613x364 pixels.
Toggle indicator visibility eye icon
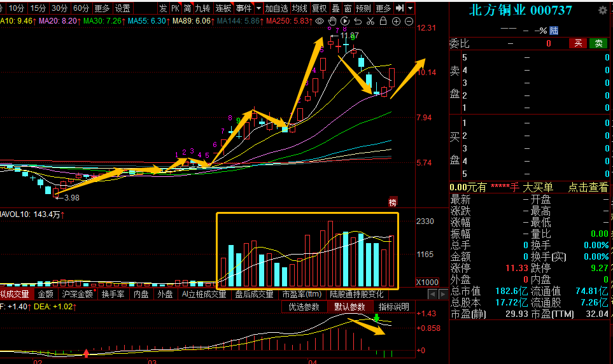(x=320, y=21)
